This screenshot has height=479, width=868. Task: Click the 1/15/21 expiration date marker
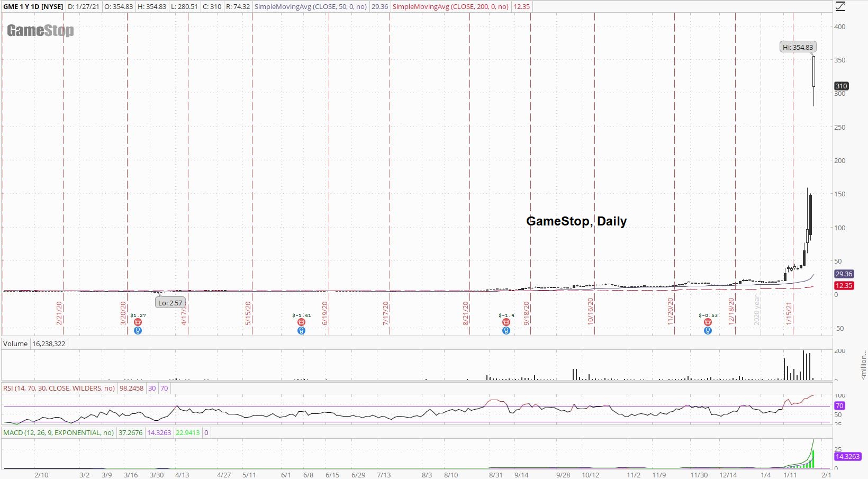pyautogui.click(x=789, y=313)
